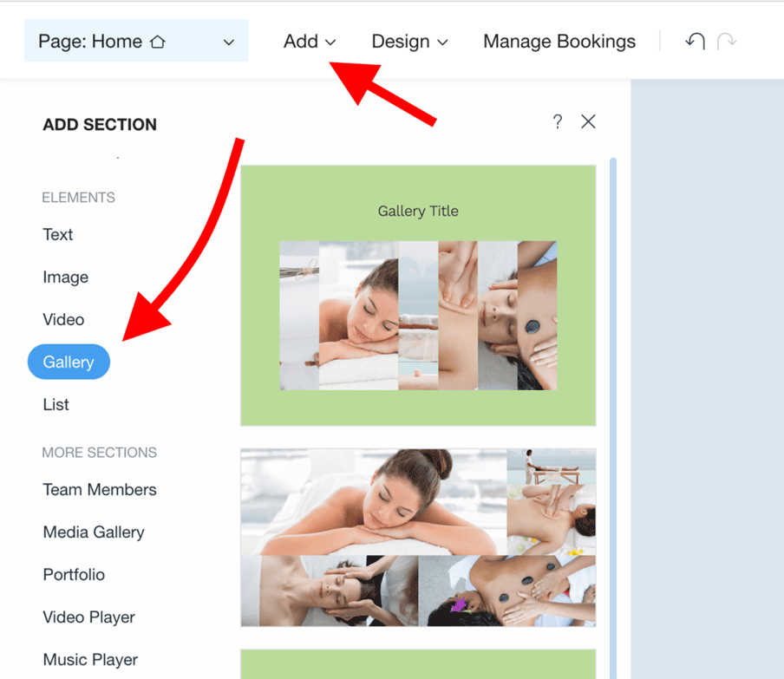Click the section list vertical scrollbar

613,418
